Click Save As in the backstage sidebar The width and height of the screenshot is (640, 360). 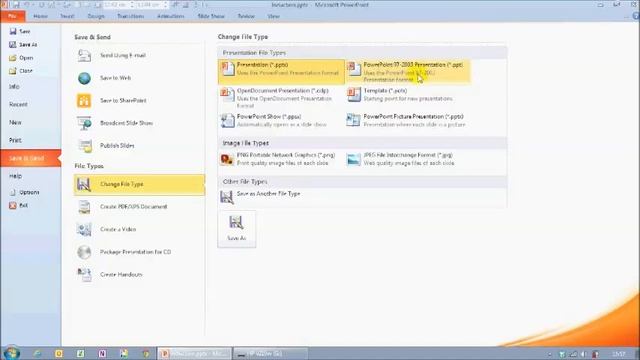[23, 44]
